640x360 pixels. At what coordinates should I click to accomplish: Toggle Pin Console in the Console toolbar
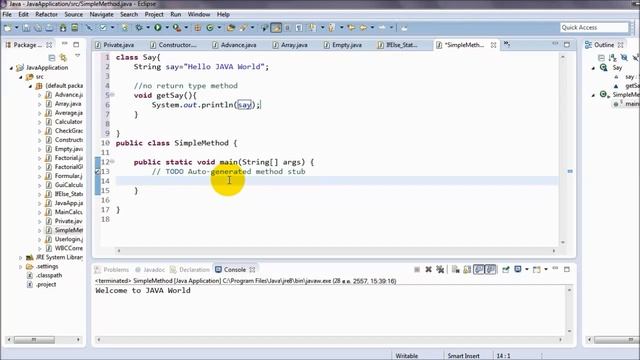[506, 269]
